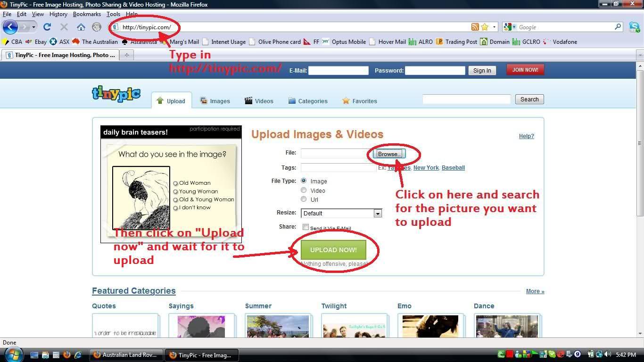Select the Video file type radio button
Image resolution: width=644 pixels, height=362 pixels.
(x=304, y=190)
